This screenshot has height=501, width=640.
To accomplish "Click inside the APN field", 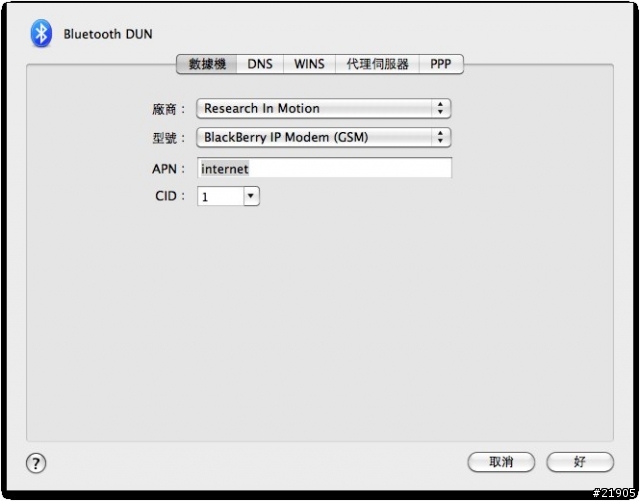I will tap(324, 168).
